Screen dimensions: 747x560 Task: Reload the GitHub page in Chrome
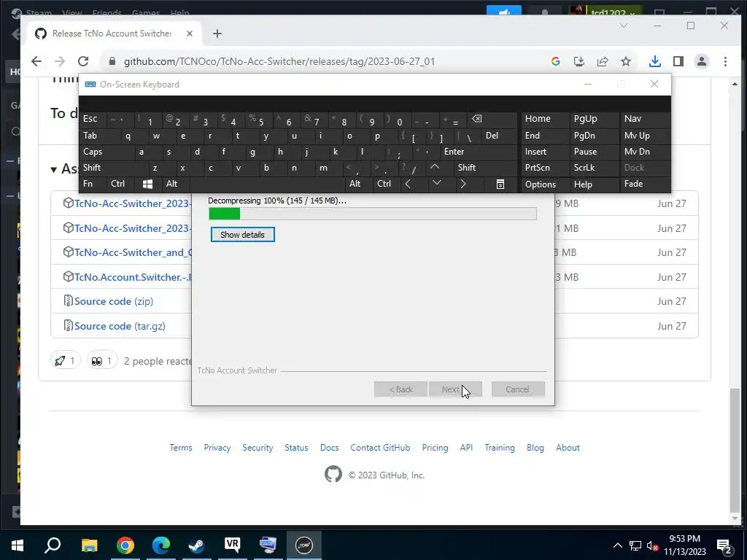point(83,61)
